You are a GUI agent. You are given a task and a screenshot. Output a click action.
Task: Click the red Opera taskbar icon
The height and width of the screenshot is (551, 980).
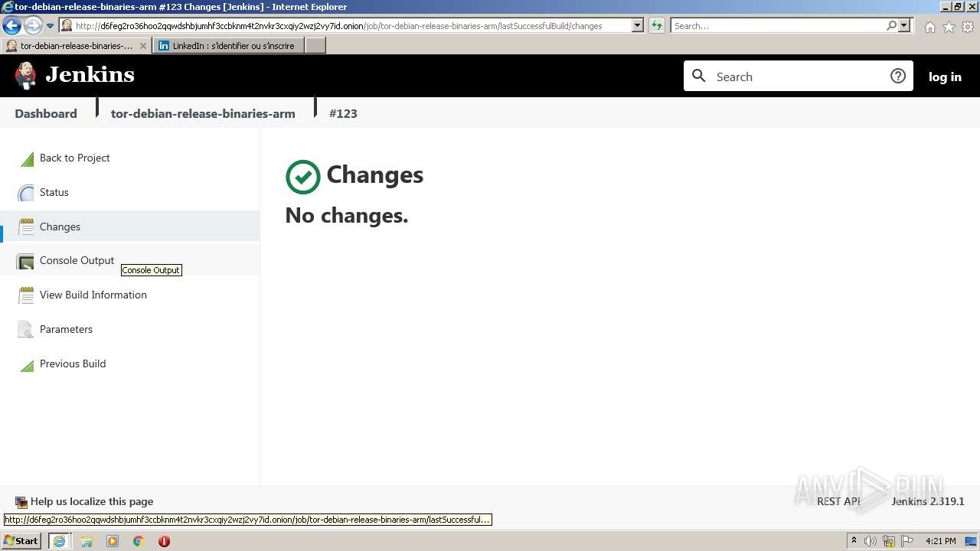164,541
